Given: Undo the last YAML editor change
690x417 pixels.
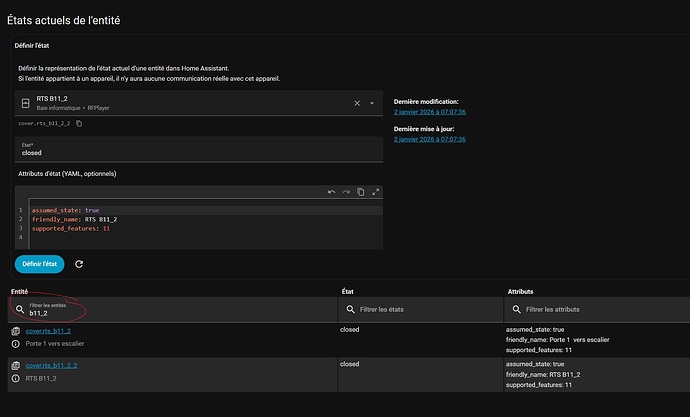Looking at the screenshot, I should [331, 192].
